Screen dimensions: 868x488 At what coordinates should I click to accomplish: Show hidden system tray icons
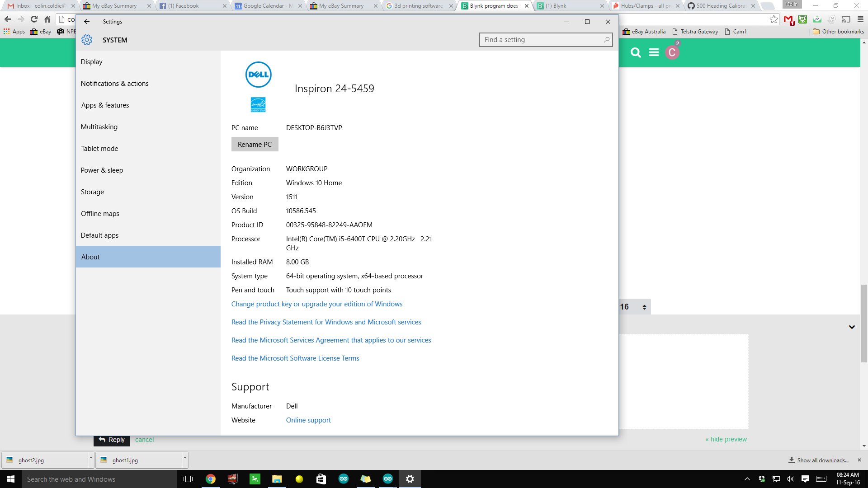[x=747, y=479]
